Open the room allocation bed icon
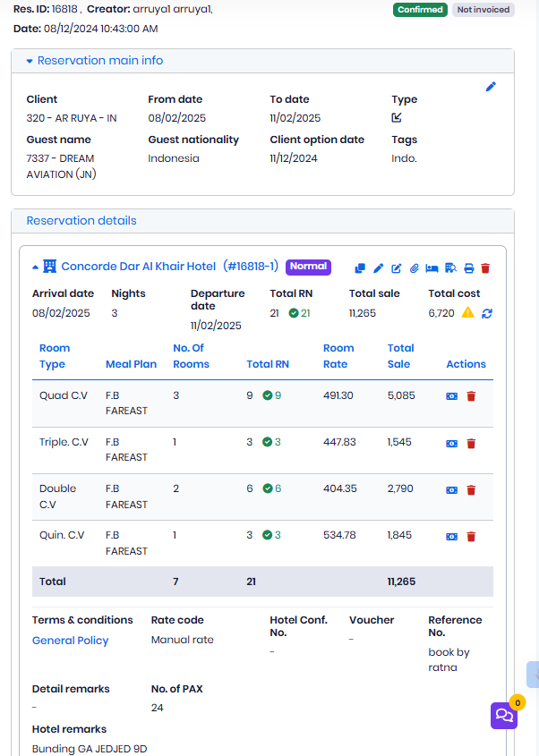 (x=432, y=268)
